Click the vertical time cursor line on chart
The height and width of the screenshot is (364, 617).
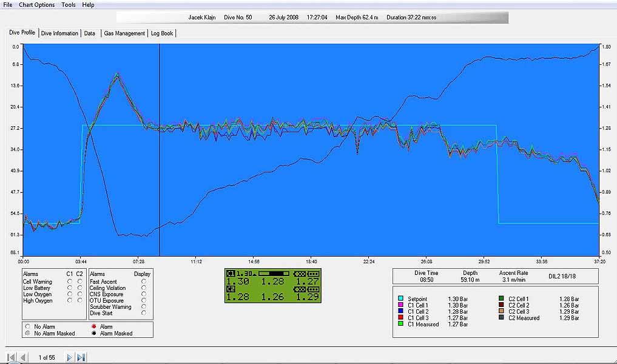(160, 149)
